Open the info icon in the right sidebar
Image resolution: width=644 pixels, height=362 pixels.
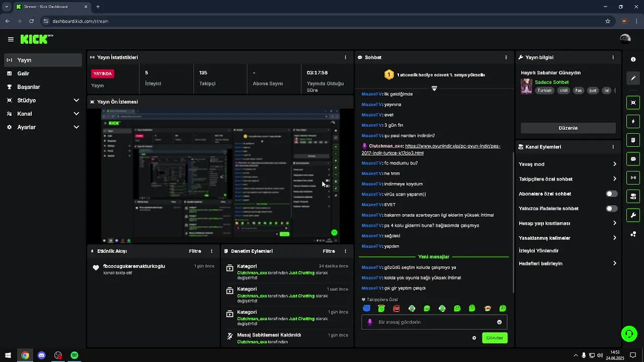[633, 59]
